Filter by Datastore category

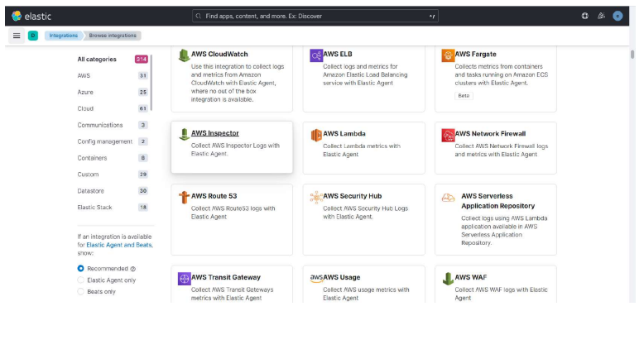coord(112,191)
